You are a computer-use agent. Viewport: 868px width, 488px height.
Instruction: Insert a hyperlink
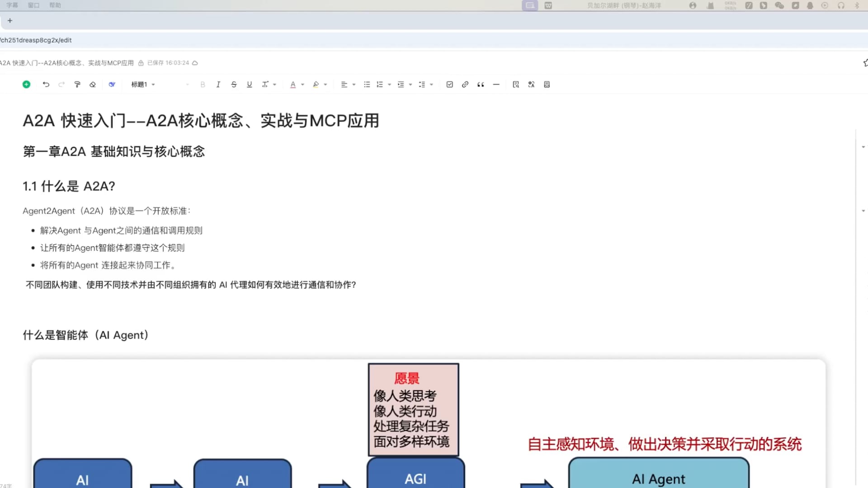click(x=465, y=84)
